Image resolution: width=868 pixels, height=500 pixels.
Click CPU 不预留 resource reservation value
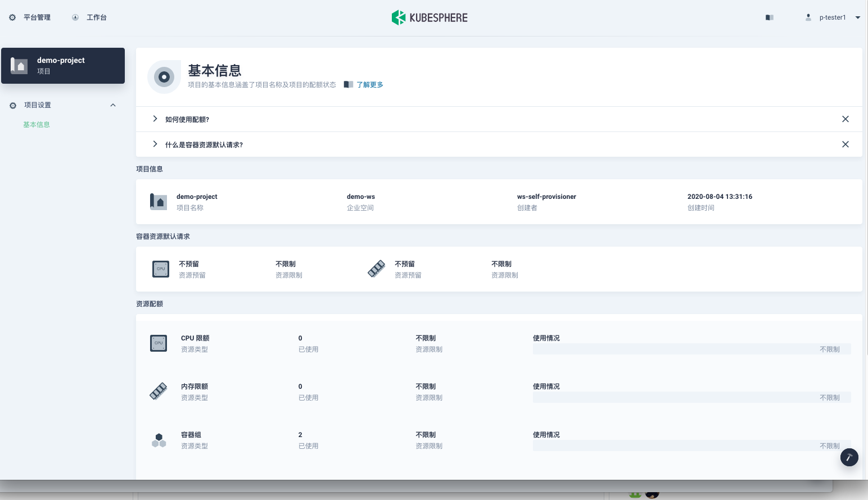(x=189, y=264)
